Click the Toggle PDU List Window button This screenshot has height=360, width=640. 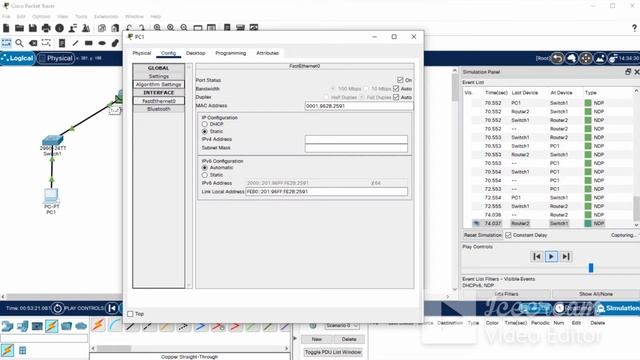(333, 352)
